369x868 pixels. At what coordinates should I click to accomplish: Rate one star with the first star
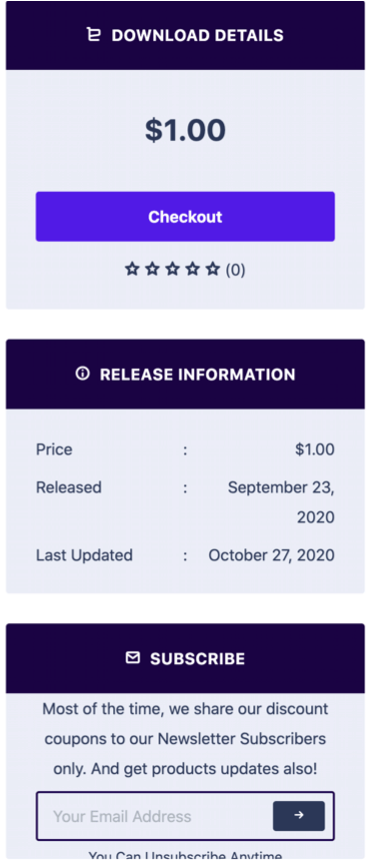[x=132, y=269]
